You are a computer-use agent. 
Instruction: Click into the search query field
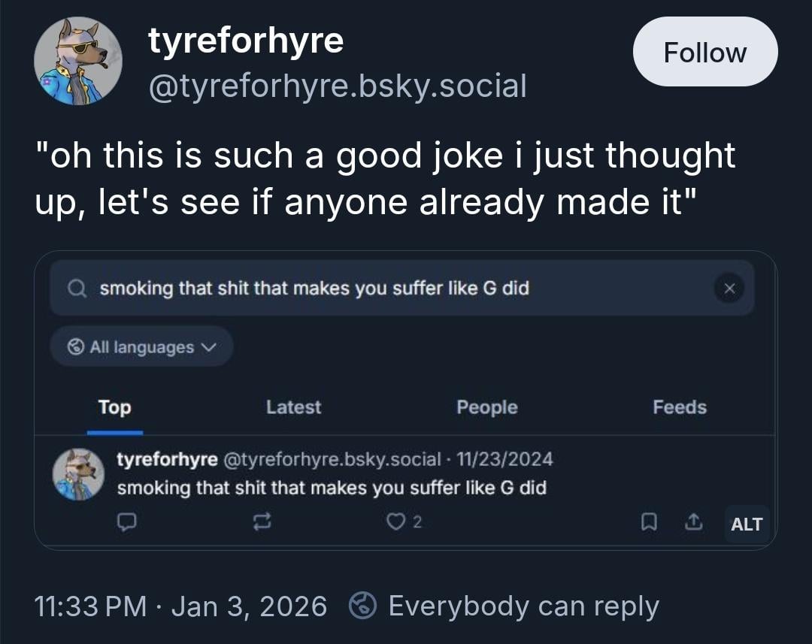[376, 288]
